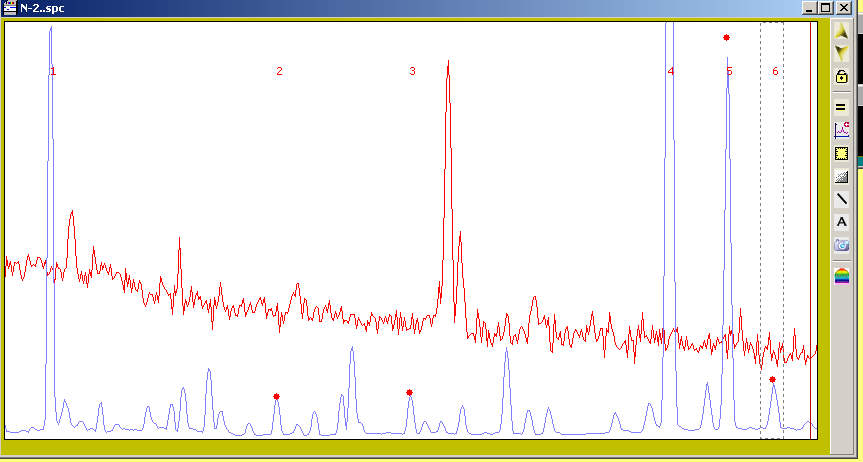Click red marker dot inside dashed region

click(772, 379)
